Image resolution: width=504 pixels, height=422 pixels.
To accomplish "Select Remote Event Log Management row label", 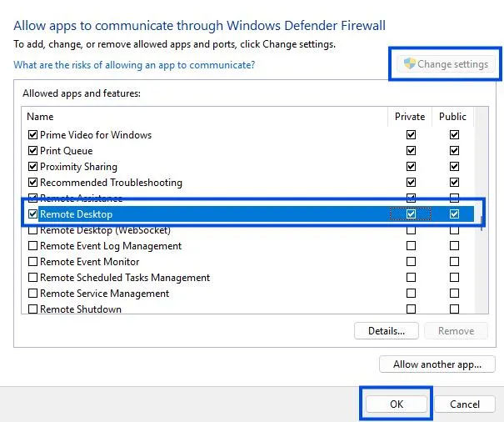I will 111,246.
